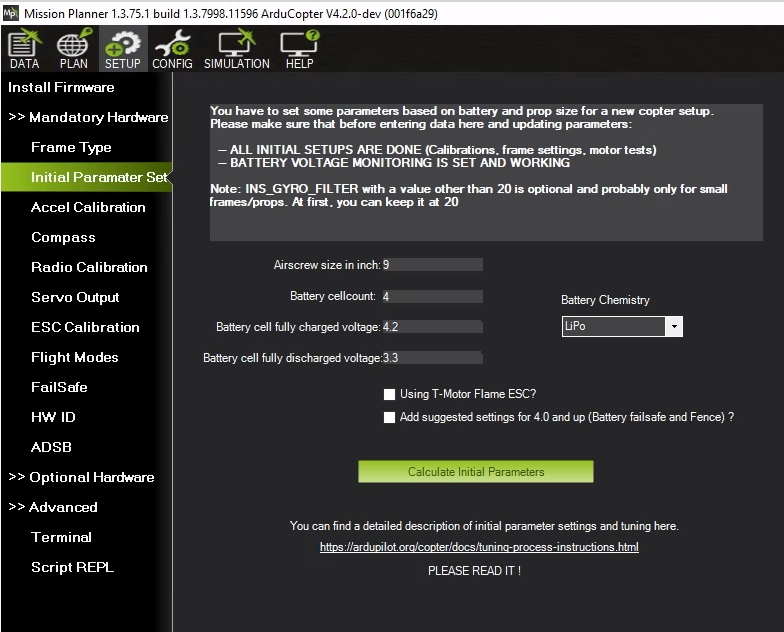Viewport: 784px width, 632px height.
Task: Click the Calculate Initial Parameters button
Action: click(x=476, y=472)
